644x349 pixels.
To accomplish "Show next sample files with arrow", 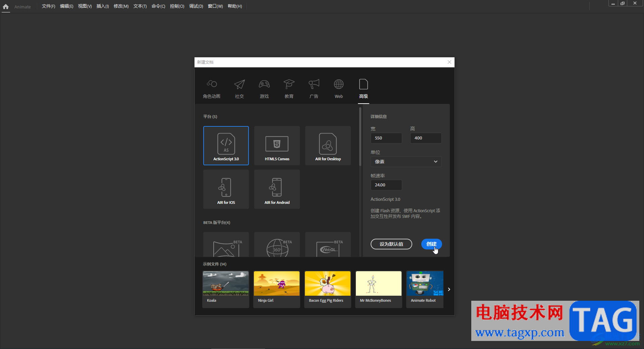I will (449, 289).
